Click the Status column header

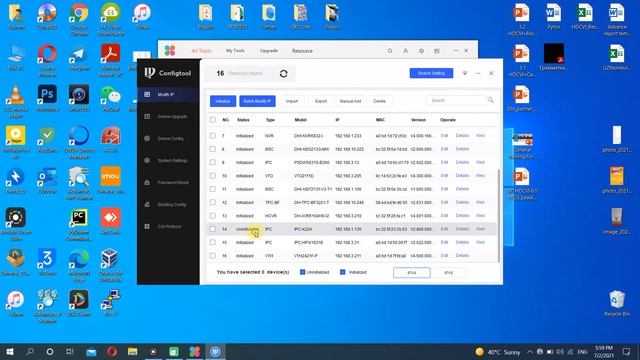[x=243, y=120]
